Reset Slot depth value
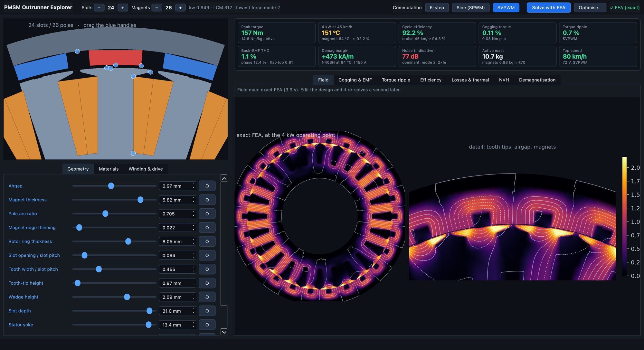 [207, 311]
